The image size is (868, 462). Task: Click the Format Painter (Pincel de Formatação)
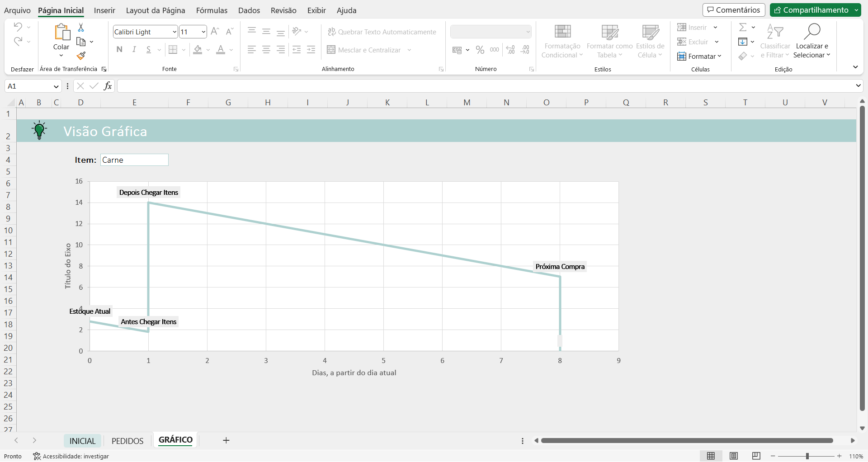tap(81, 56)
